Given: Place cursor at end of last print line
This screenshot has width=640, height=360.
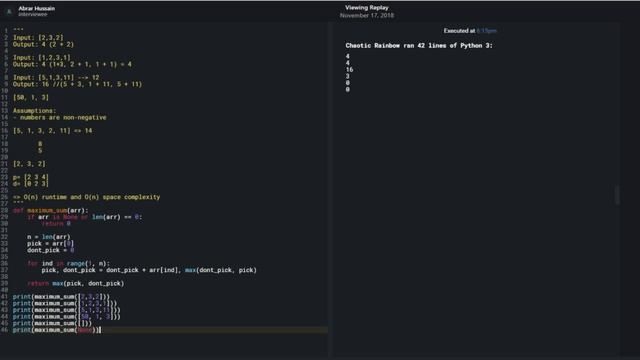Looking at the screenshot, I should point(100,330).
